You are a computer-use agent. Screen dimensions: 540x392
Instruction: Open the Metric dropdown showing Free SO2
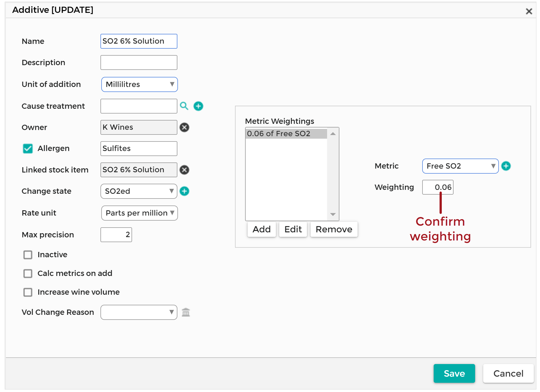(460, 166)
